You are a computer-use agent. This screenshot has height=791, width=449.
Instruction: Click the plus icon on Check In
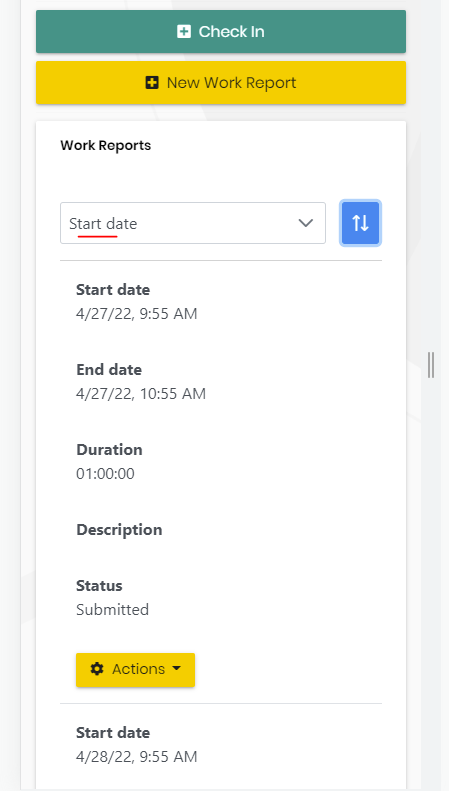(x=184, y=32)
